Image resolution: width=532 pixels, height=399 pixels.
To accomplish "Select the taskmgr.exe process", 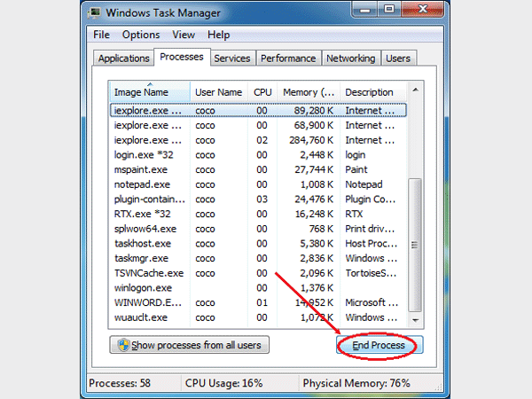I will point(258,259).
